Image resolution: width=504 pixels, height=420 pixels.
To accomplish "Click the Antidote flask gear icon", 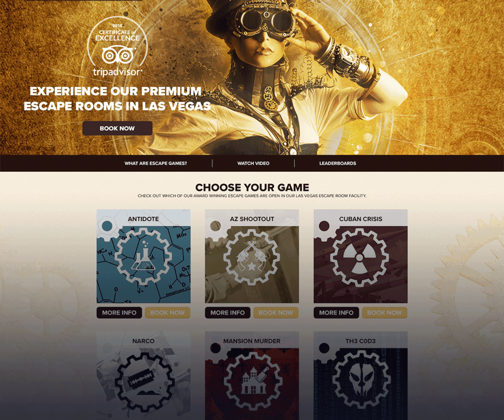I will click(x=143, y=257).
